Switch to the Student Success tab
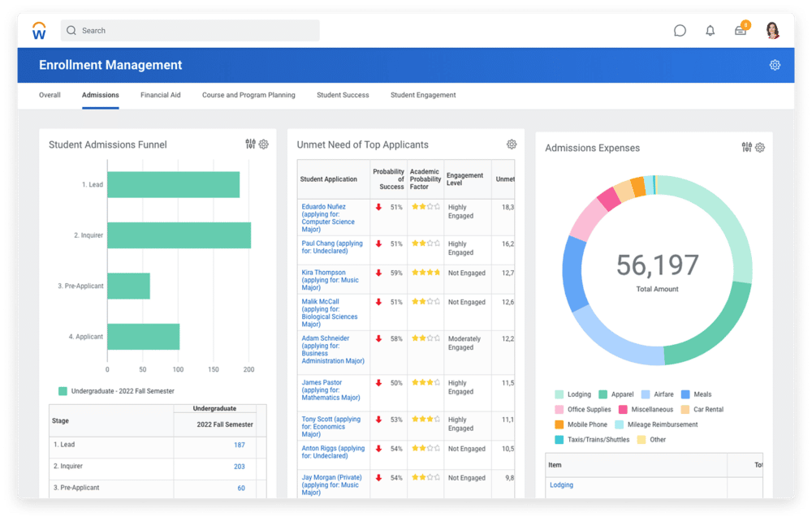812x521 pixels. [x=343, y=95]
